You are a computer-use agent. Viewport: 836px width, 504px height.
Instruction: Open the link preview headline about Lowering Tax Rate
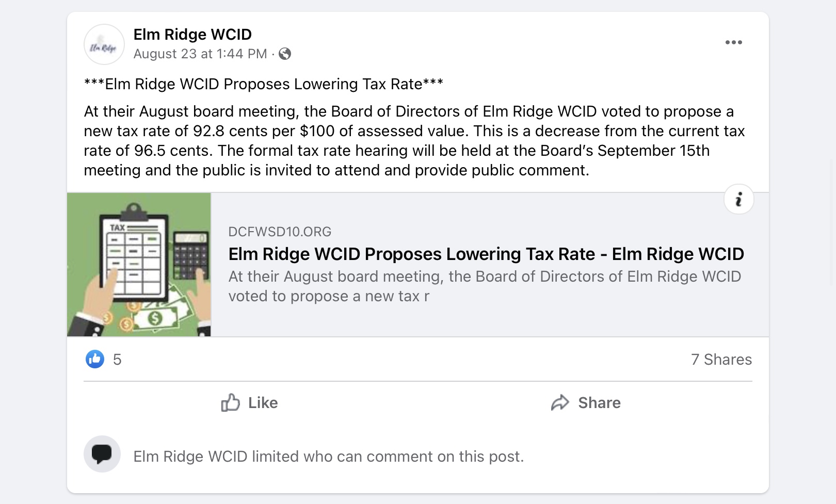pos(486,254)
